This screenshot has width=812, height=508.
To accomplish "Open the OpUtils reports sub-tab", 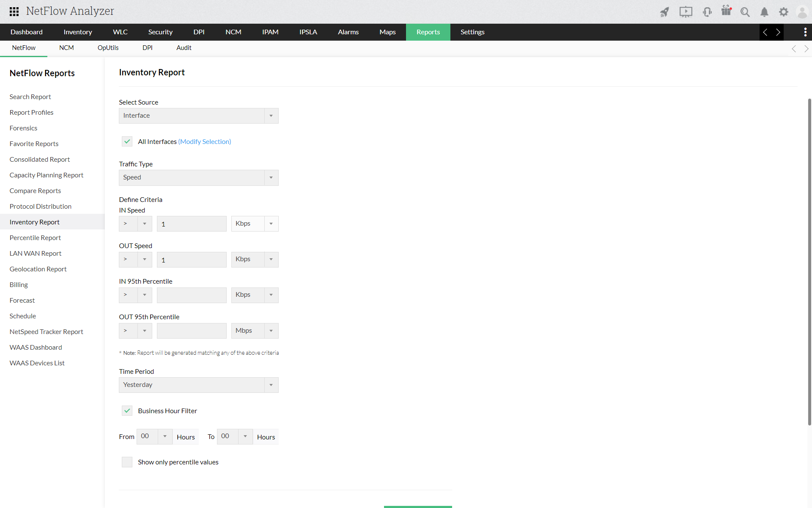I will click(x=108, y=48).
